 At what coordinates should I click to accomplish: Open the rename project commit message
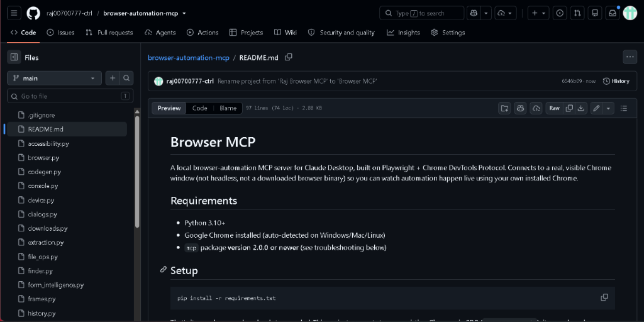point(297,81)
